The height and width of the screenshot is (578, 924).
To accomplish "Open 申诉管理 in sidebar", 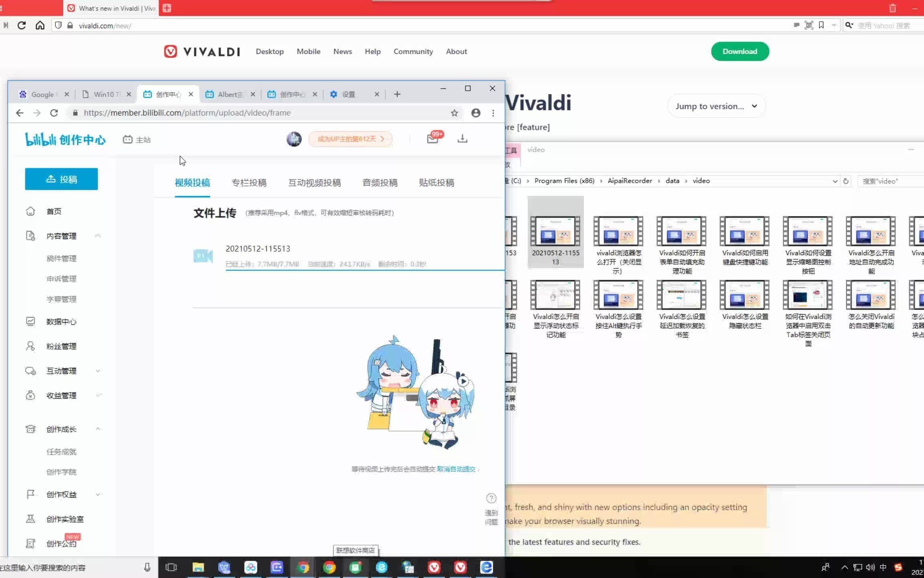I will (x=61, y=279).
